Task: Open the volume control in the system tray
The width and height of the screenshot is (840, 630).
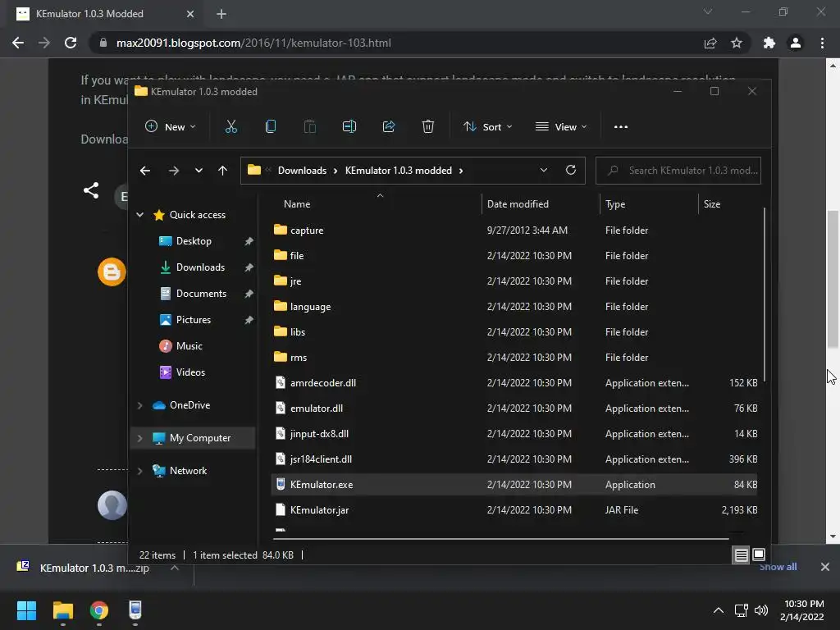Action: point(760,610)
